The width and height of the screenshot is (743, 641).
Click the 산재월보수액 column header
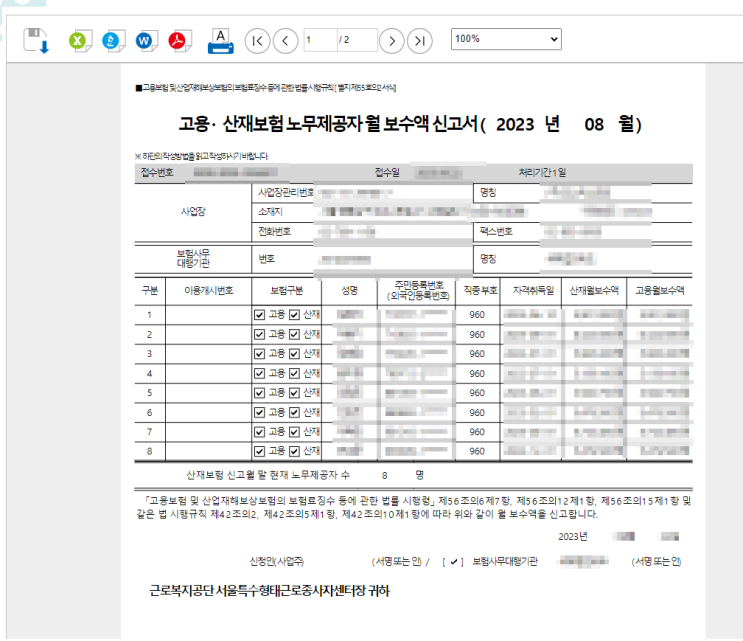[x=594, y=290]
